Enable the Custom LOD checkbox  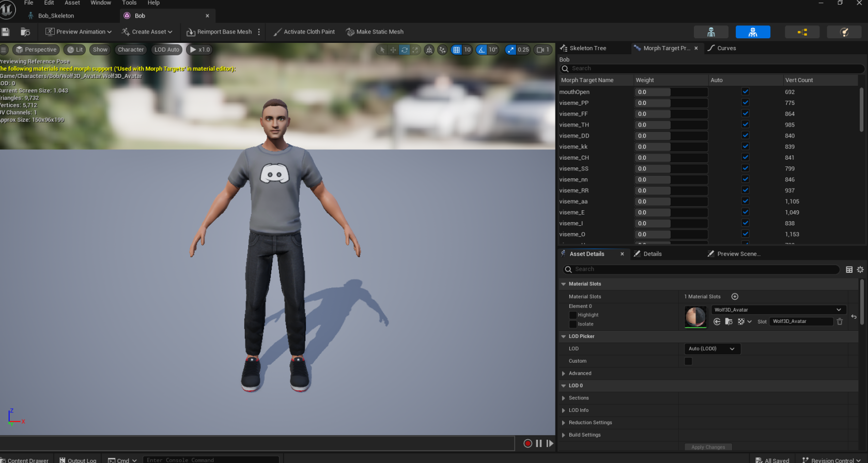click(x=688, y=361)
